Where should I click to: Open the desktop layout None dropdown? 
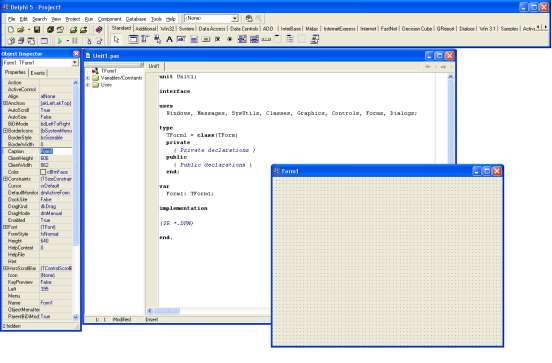(235, 18)
